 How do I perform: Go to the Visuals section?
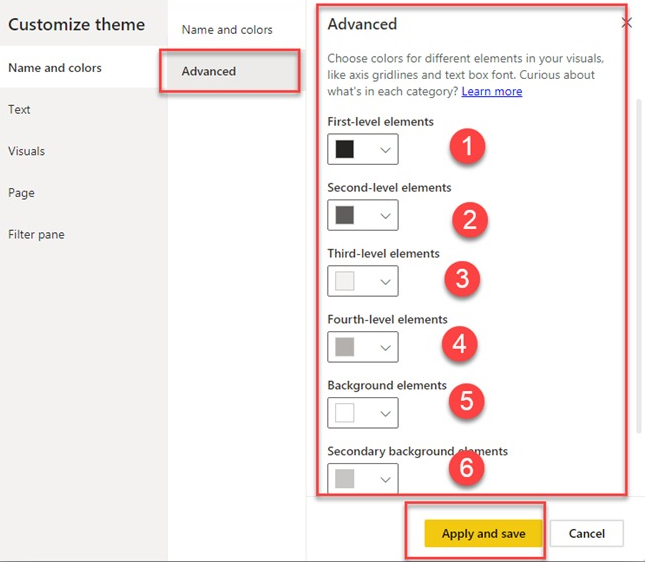27,151
